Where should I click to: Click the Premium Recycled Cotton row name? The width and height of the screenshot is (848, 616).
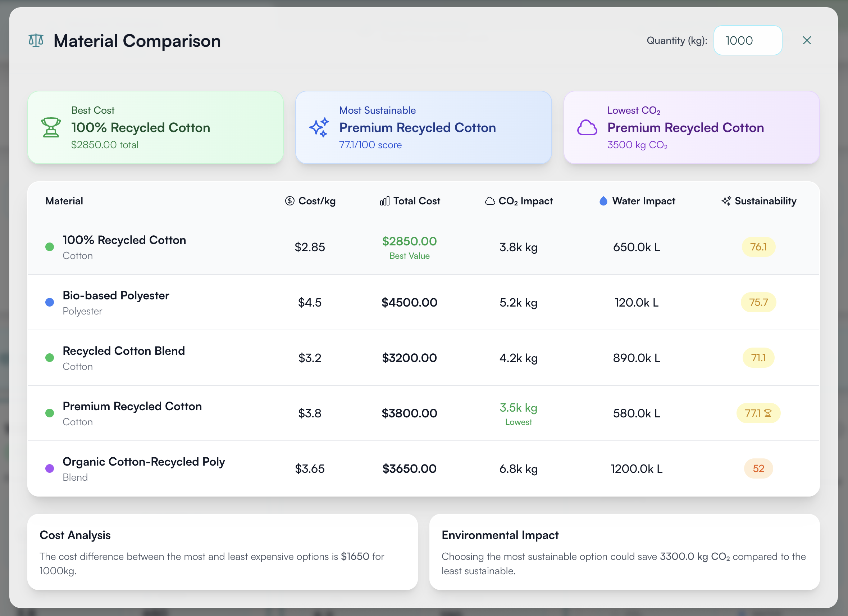tap(132, 406)
